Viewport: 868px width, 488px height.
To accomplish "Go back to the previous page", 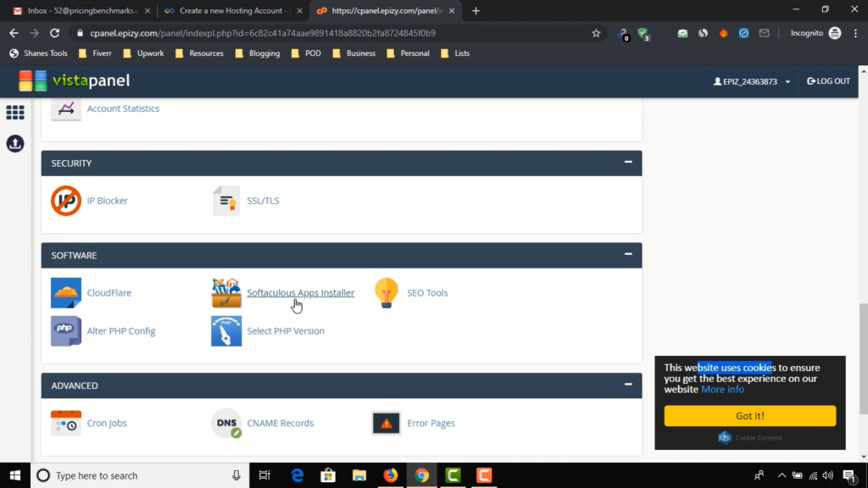I will pyautogui.click(x=14, y=33).
